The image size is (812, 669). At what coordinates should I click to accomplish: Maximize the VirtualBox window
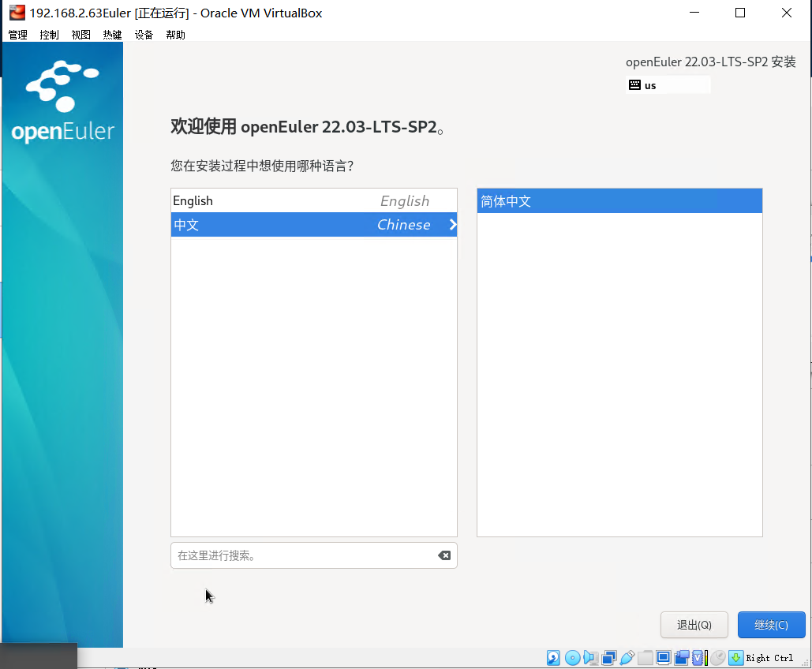click(740, 13)
